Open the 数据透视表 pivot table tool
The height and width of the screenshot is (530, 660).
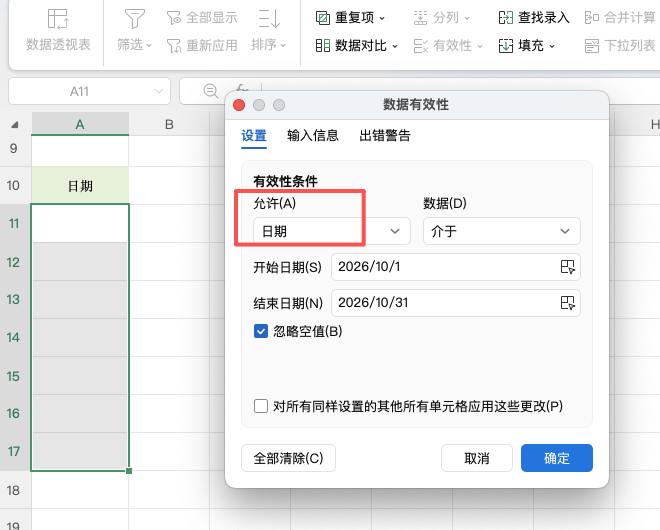(x=58, y=30)
